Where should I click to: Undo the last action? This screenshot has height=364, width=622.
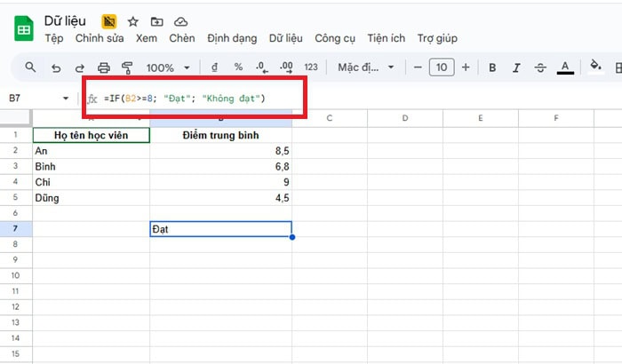point(56,67)
